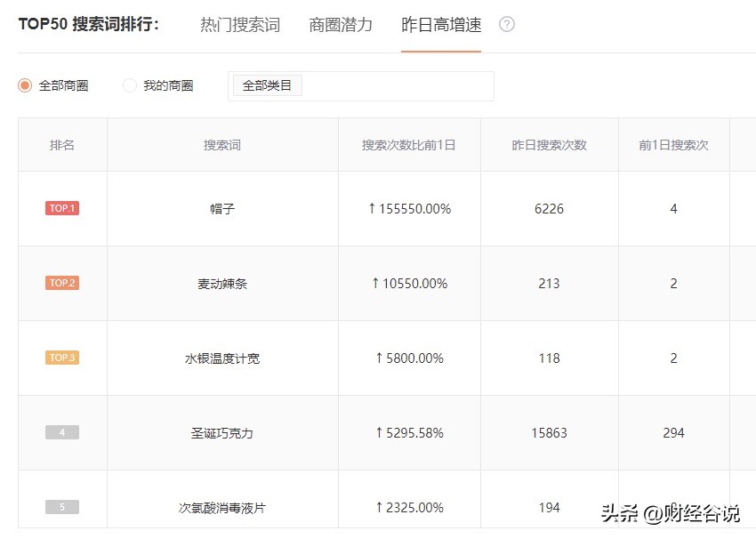The image size is (756, 539).
Task: Click the radio dot of 全部商圈
Action: click(x=25, y=85)
